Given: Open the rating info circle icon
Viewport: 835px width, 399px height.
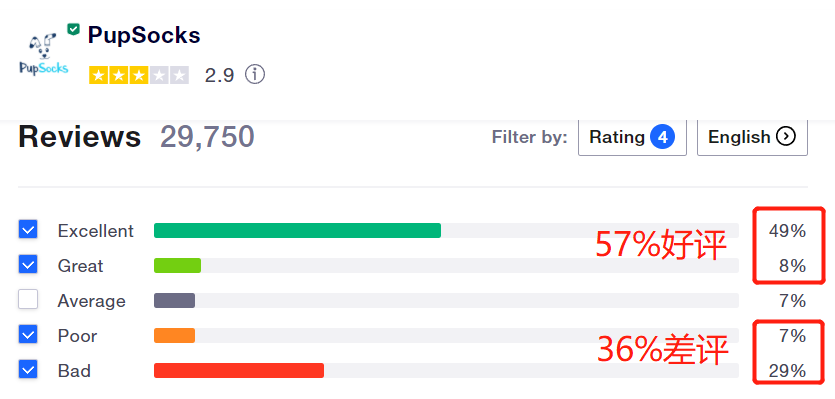Looking at the screenshot, I should 255,75.
